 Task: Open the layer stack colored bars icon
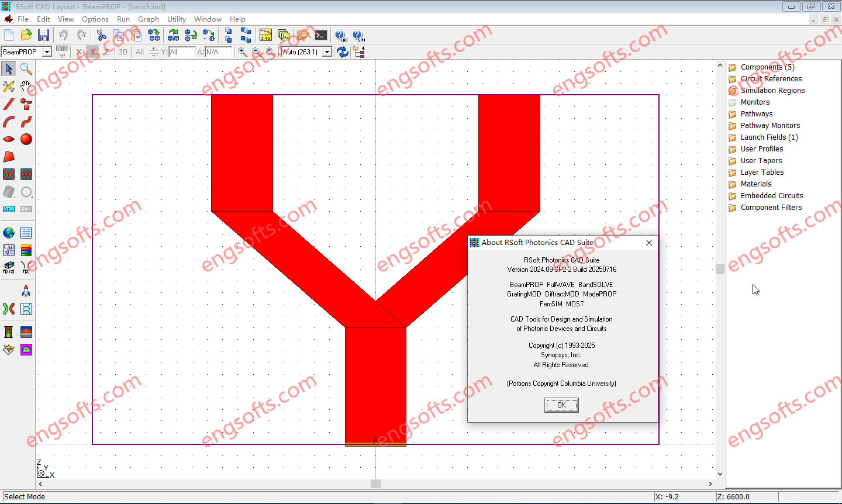pyautogui.click(x=26, y=250)
